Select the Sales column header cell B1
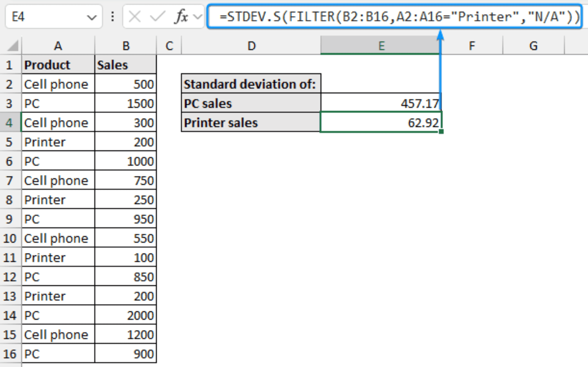The width and height of the screenshot is (588, 367). [x=126, y=65]
